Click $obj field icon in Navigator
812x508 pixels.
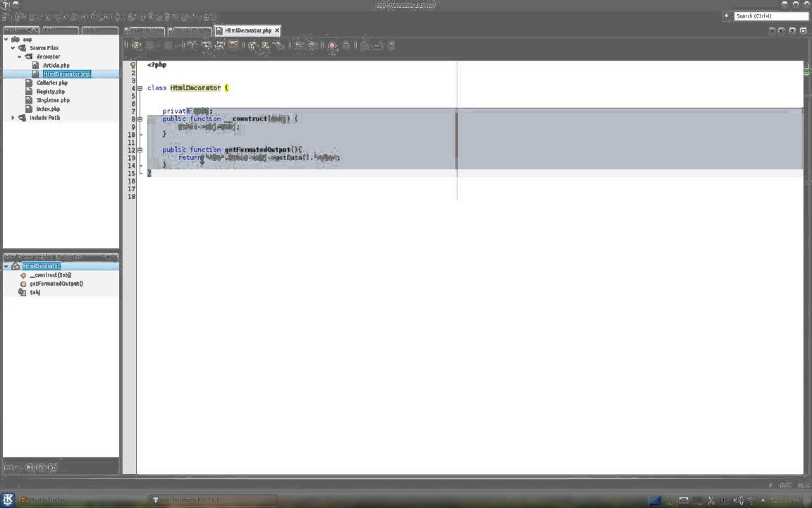pyautogui.click(x=23, y=292)
